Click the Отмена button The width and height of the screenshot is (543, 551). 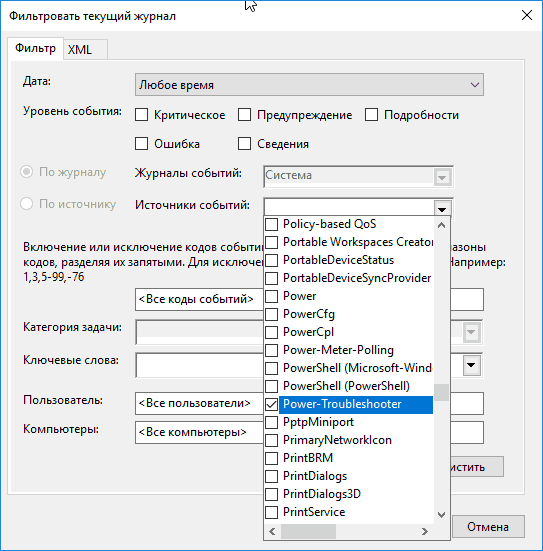(x=488, y=527)
